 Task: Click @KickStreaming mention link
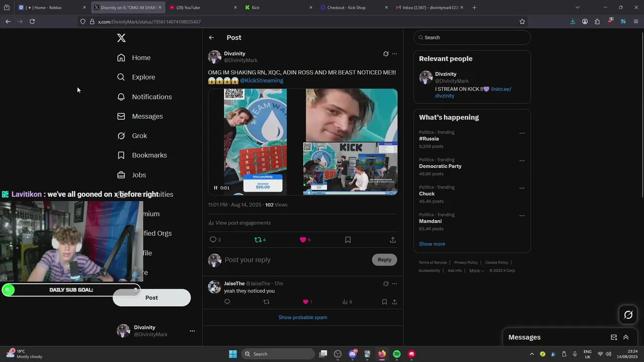pyautogui.click(x=261, y=80)
